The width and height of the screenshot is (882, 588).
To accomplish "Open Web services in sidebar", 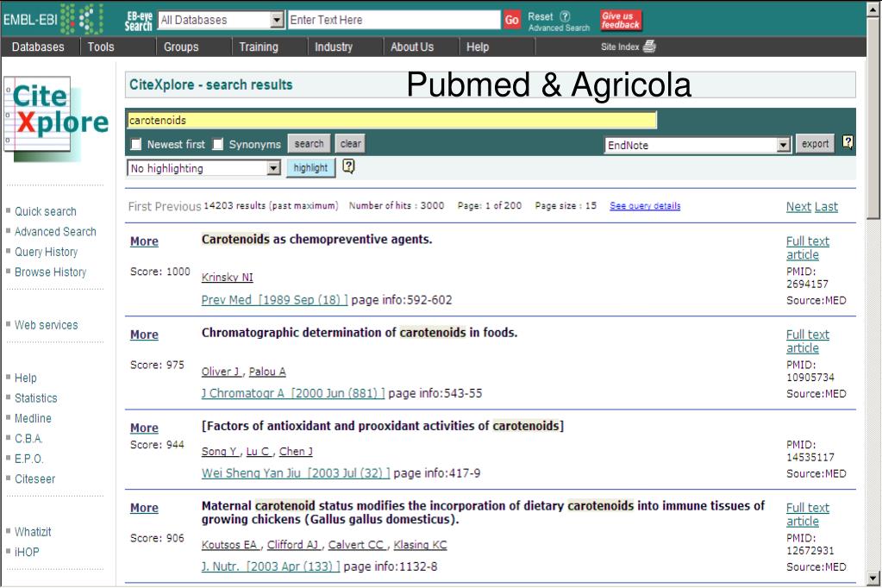I will pos(46,325).
